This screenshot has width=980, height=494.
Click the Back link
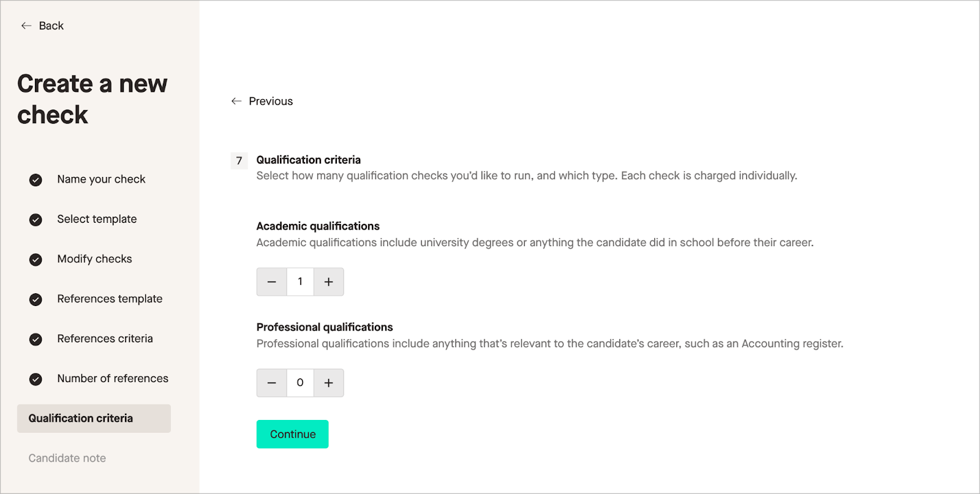[x=50, y=25]
